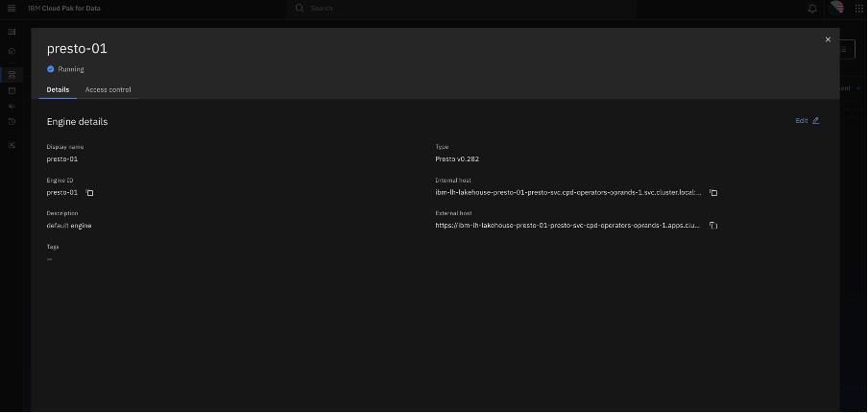868x413 pixels.
Task: Open the Access control sidebar icon
Action: point(12,145)
